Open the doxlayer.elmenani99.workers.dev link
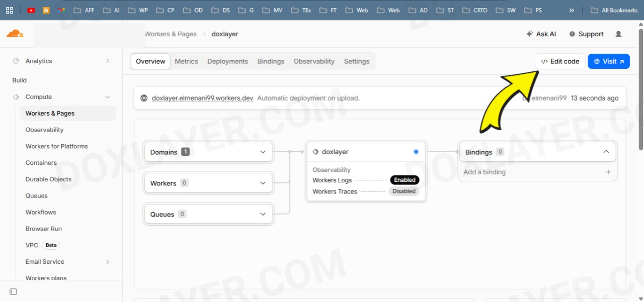 [202, 98]
